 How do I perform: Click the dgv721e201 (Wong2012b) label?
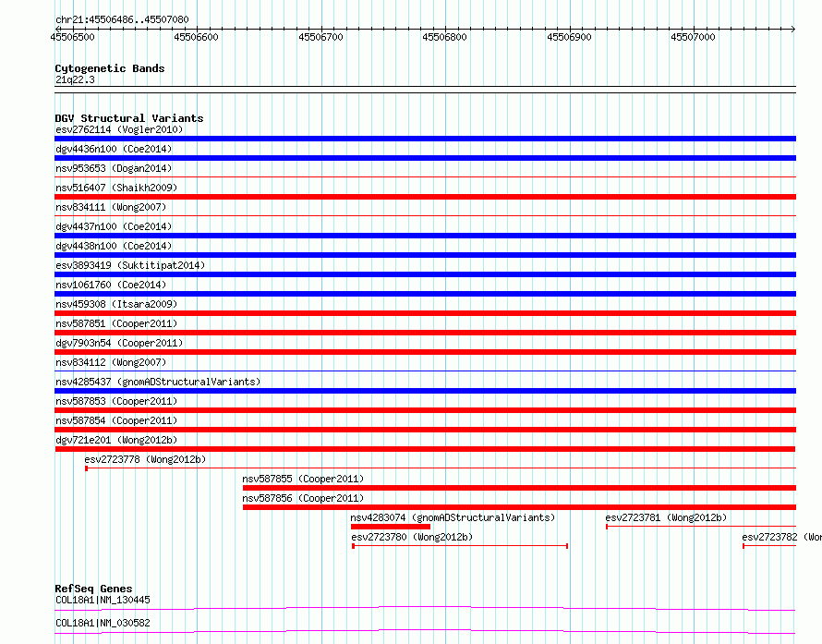116,440
